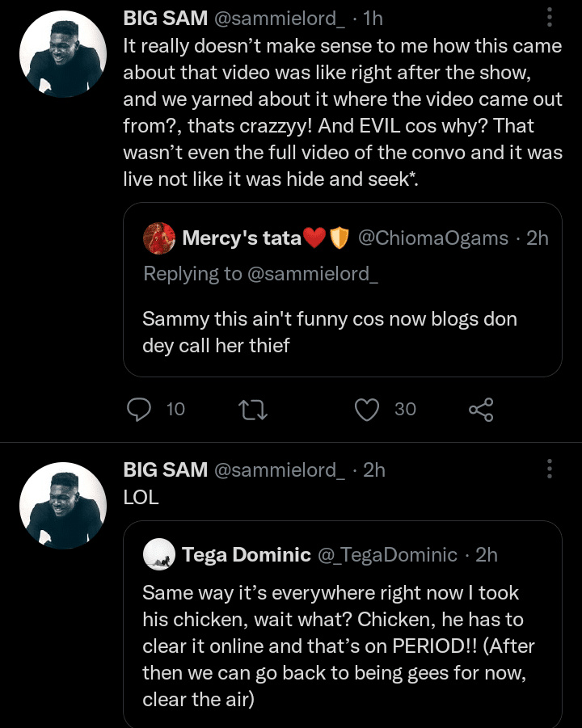This screenshot has height=728, width=582.
Task: Open three-dot menu on first tweet
Action: tap(550, 18)
